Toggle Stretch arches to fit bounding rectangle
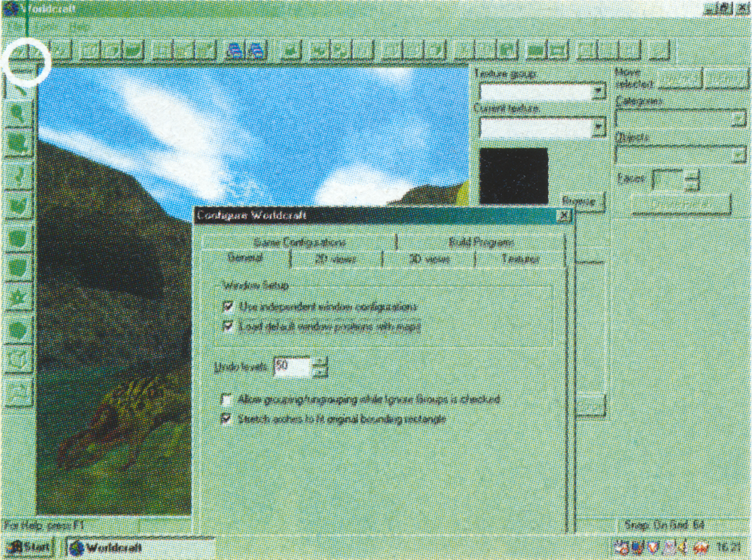752x560 pixels. click(226, 419)
